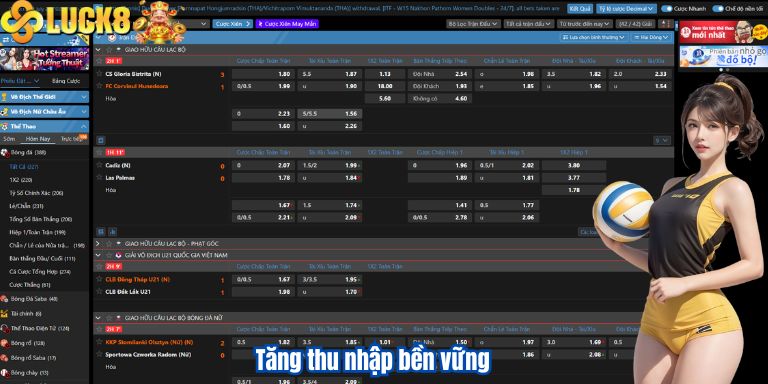The image size is (768, 384).
Task: Click the Bóng rổ basketball icon
Action: (x=4, y=343)
